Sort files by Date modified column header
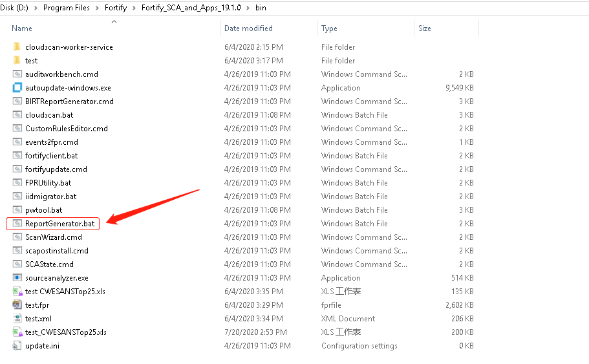The width and height of the screenshot is (589, 364). click(248, 28)
